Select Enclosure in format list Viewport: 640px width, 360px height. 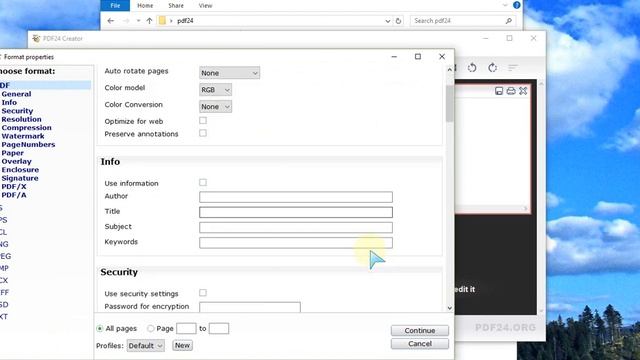[x=20, y=170]
